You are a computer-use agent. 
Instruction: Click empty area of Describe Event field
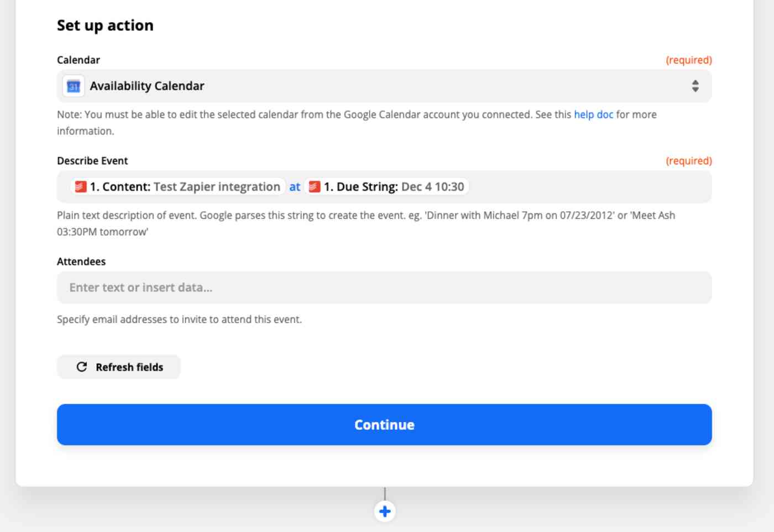[589, 187]
